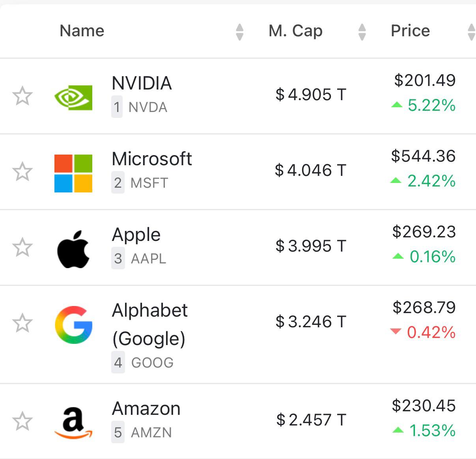Click the Name column header

pos(82,31)
